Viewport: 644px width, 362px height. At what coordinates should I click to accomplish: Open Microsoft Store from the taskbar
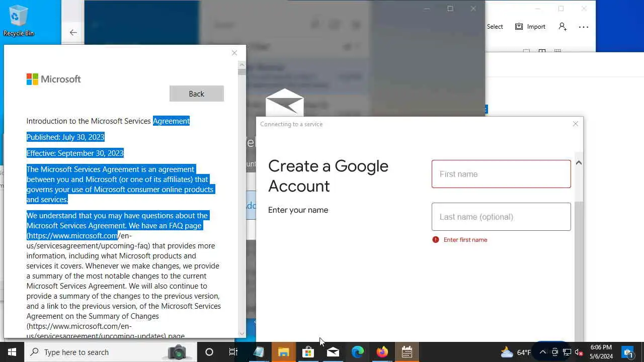[x=308, y=352]
